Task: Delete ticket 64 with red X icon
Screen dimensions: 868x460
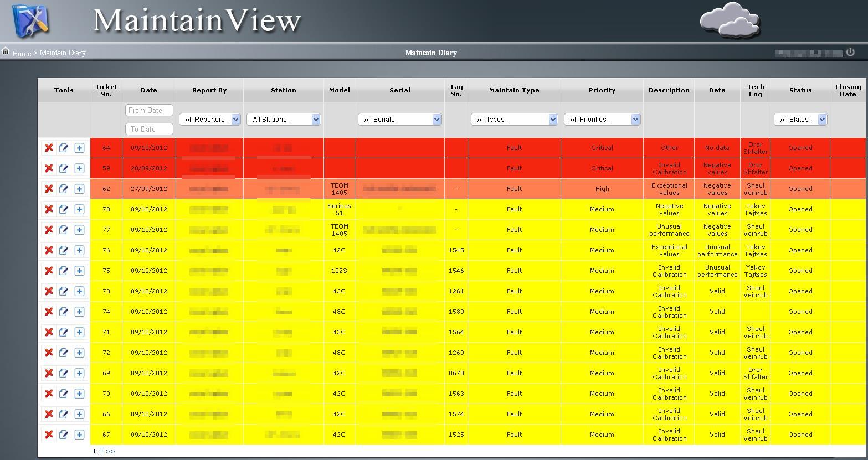Action: coord(49,148)
